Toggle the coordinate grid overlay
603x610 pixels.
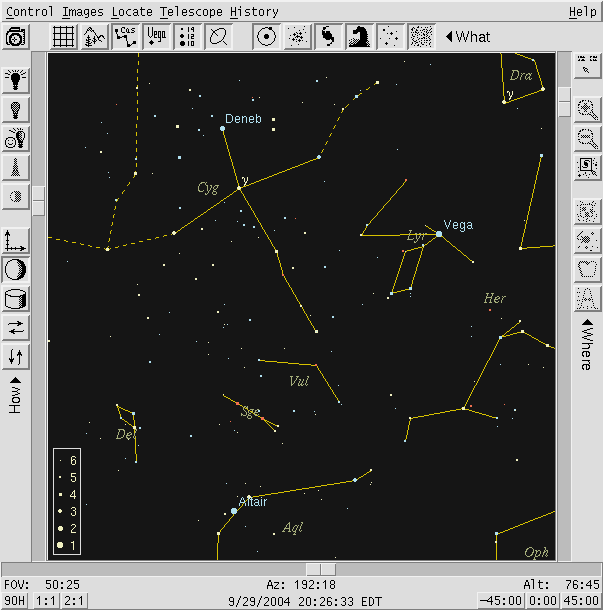pyautogui.click(x=63, y=37)
